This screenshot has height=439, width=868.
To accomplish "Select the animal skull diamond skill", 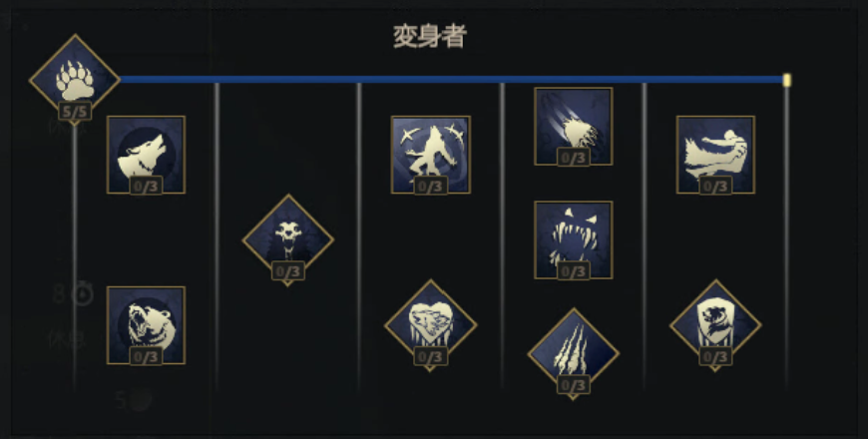I will click(x=288, y=239).
